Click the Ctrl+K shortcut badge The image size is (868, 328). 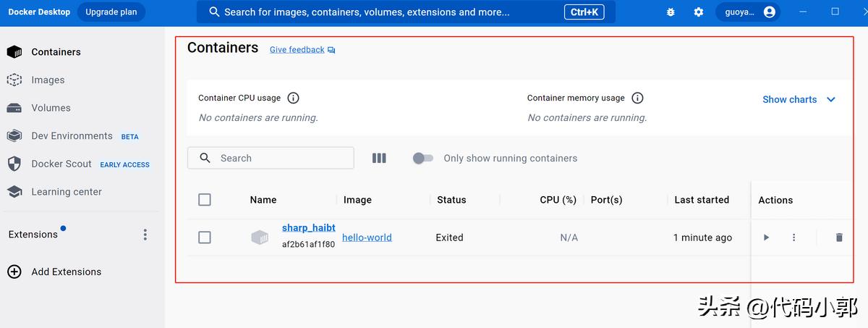(584, 12)
